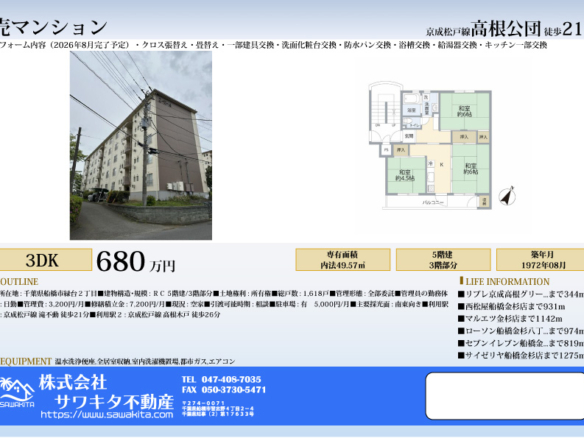Click the Sawakita house logo

(17, 393)
